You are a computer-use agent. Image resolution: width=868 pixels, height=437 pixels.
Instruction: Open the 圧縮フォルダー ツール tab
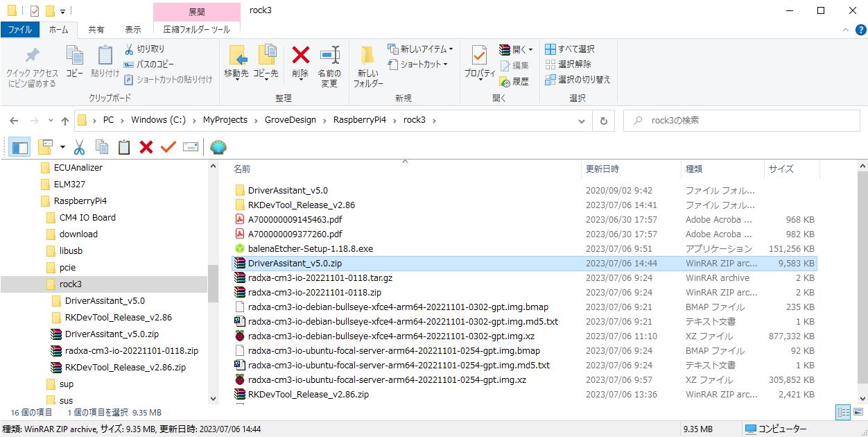click(x=197, y=30)
